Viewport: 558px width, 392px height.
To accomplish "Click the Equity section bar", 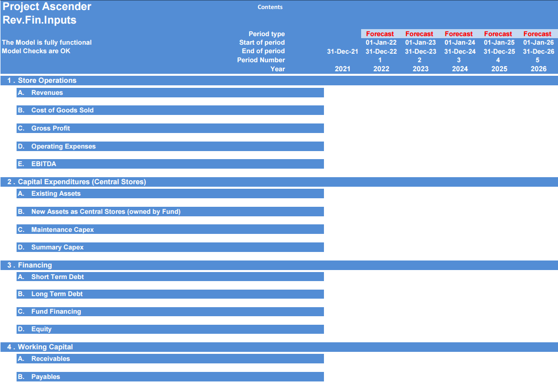I will click(x=170, y=329).
